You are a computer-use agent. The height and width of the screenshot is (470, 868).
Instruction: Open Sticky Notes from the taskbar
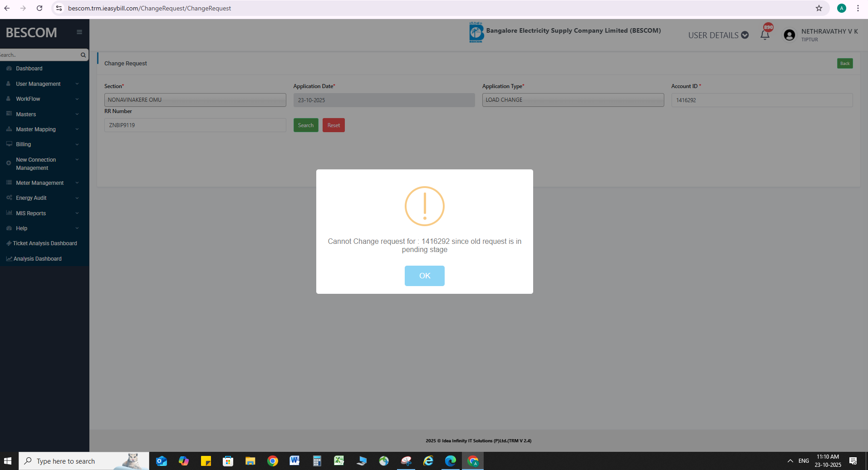point(206,461)
